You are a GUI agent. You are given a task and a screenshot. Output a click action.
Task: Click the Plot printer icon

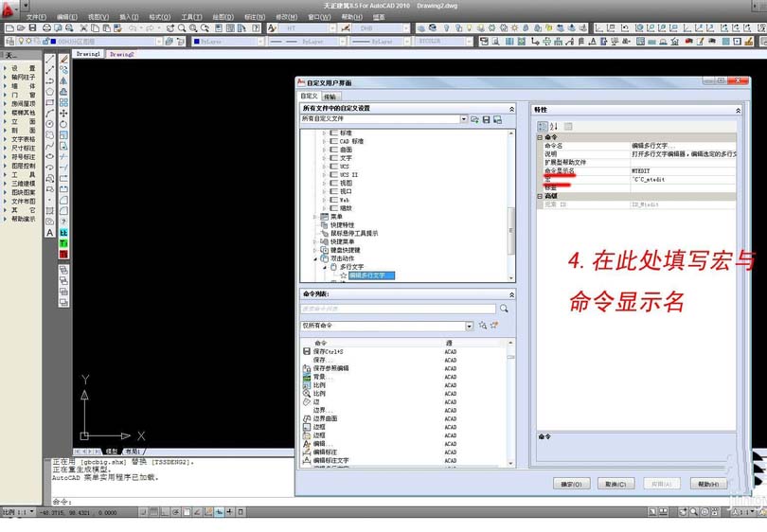click(x=46, y=28)
